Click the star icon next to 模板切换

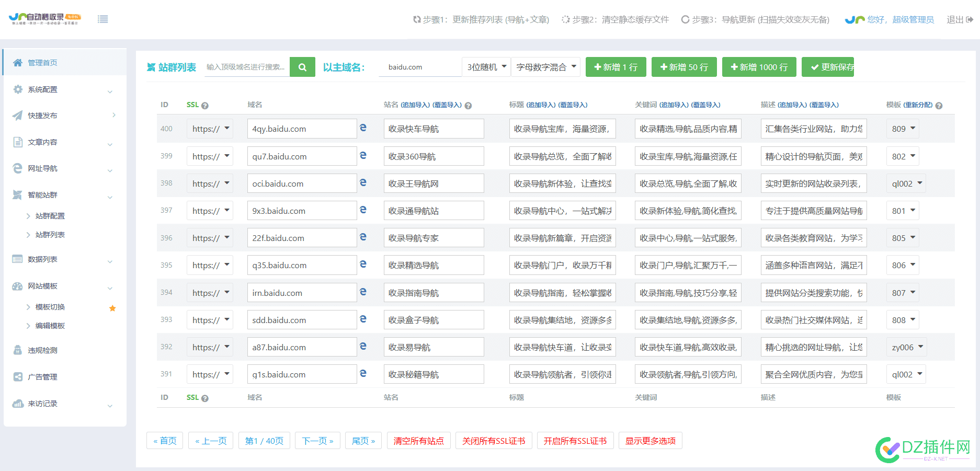(x=112, y=308)
